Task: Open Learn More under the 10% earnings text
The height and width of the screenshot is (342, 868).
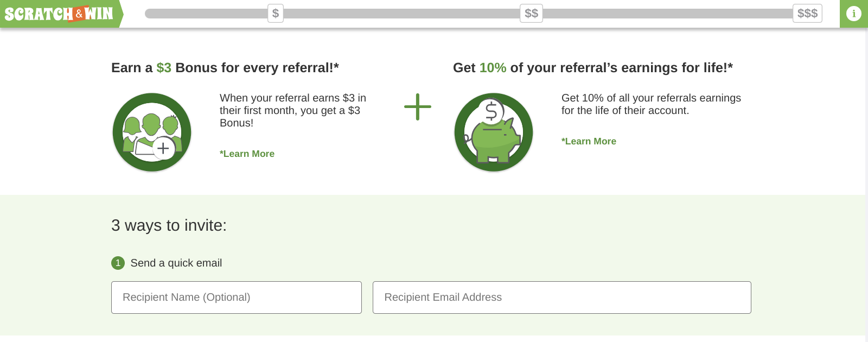Action: (589, 142)
